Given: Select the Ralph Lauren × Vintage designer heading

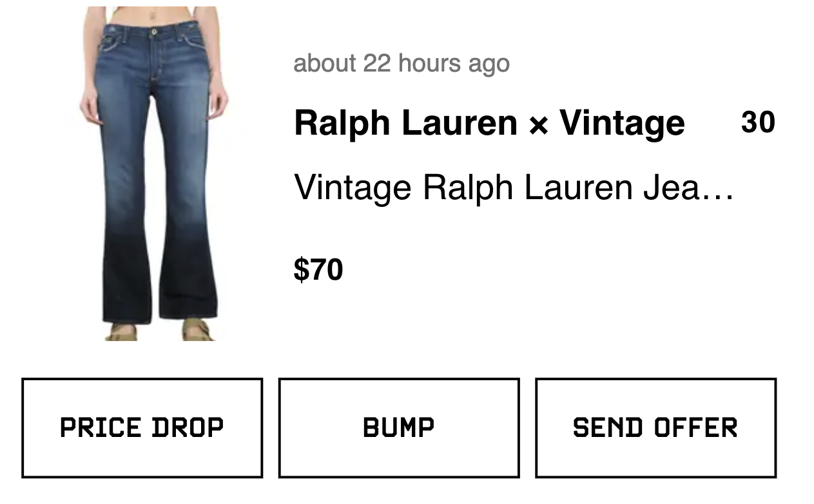Looking at the screenshot, I should click(x=489, y=123).
